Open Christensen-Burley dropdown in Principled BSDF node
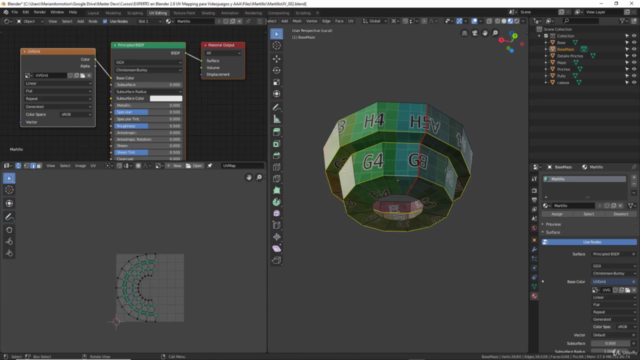This screenshot has width=640, height=360. tap(149, 70)
